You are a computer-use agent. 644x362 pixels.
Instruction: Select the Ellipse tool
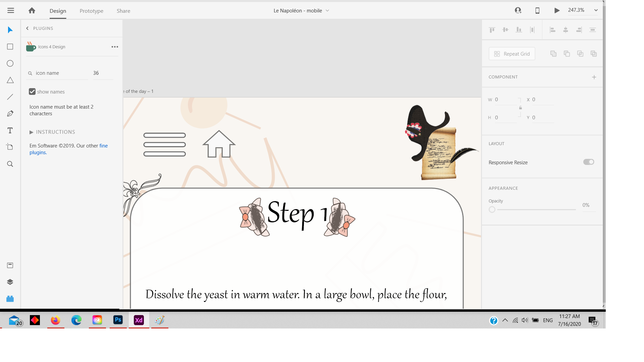pos(10,63)
